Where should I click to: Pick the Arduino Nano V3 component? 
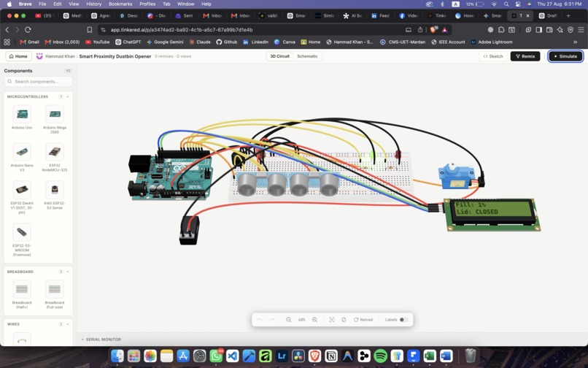(22, 157)
